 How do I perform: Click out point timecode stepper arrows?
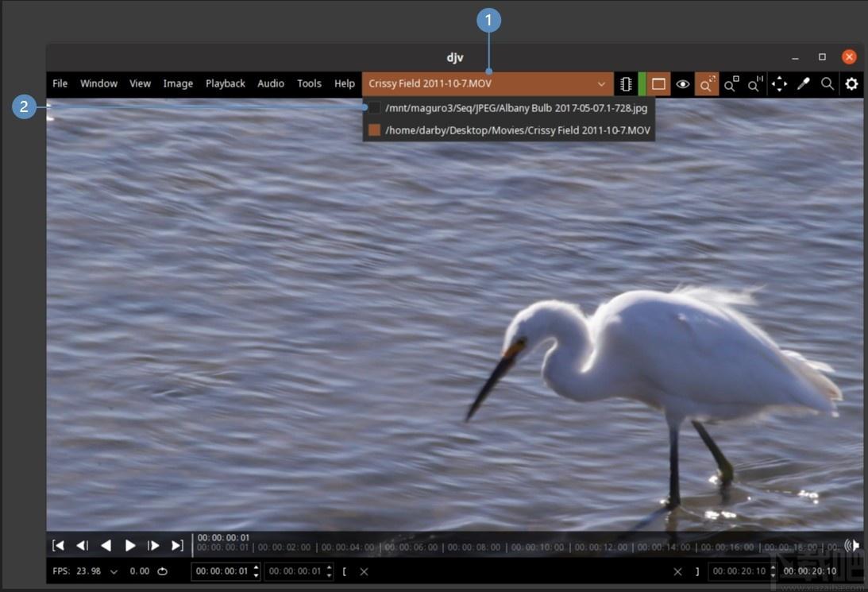[773, 571]
